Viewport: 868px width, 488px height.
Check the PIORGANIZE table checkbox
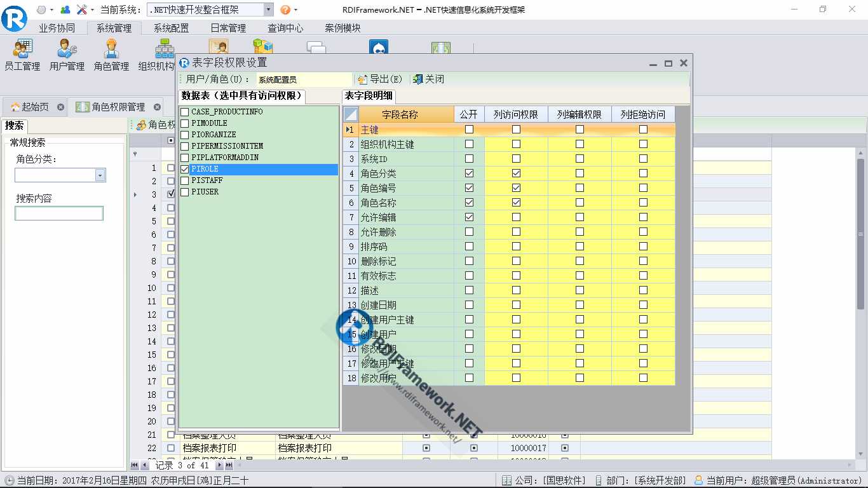pos(185,135)
